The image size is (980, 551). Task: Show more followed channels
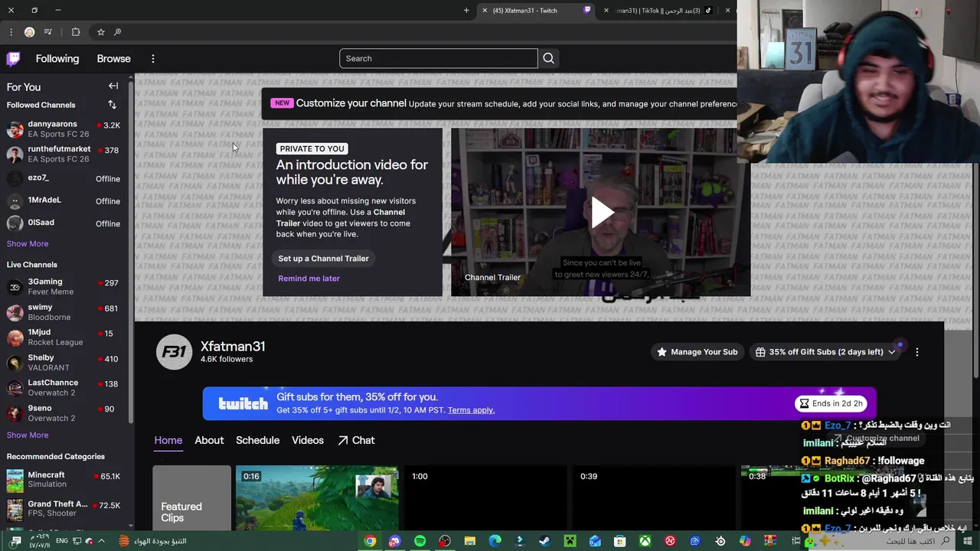click(28, 243)
